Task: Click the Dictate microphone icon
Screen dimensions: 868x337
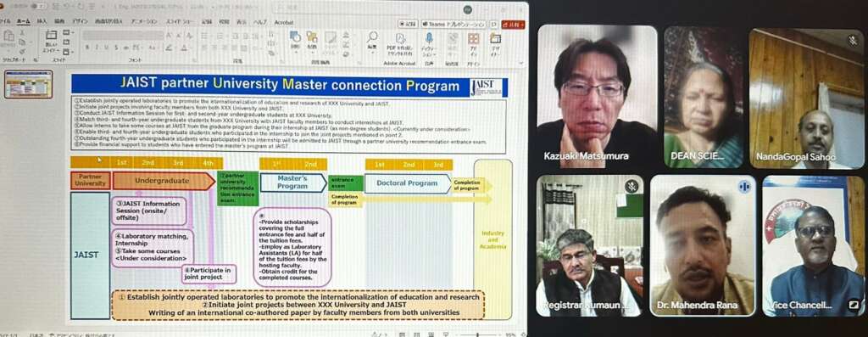Action: [x=428, y=38]
